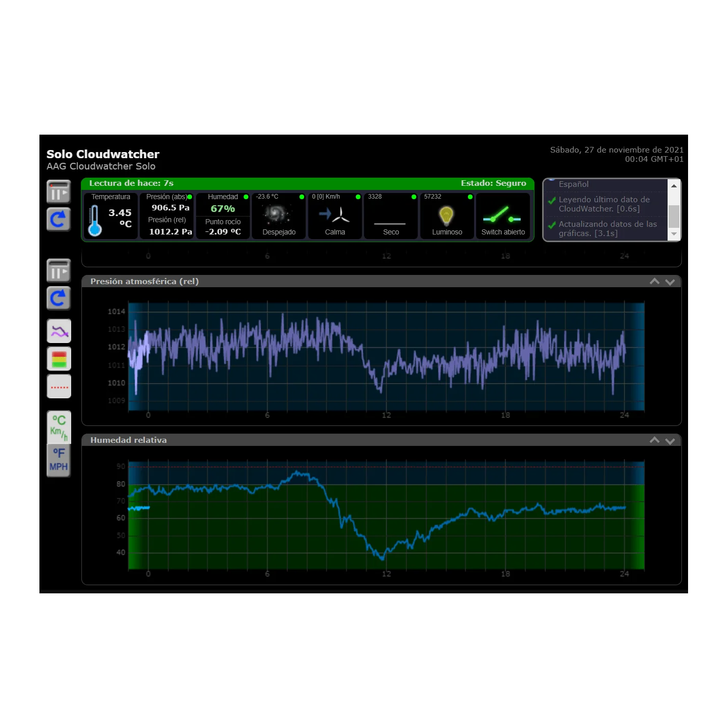Click green status dot beside 0 [0] Km/h

point(358,197)
